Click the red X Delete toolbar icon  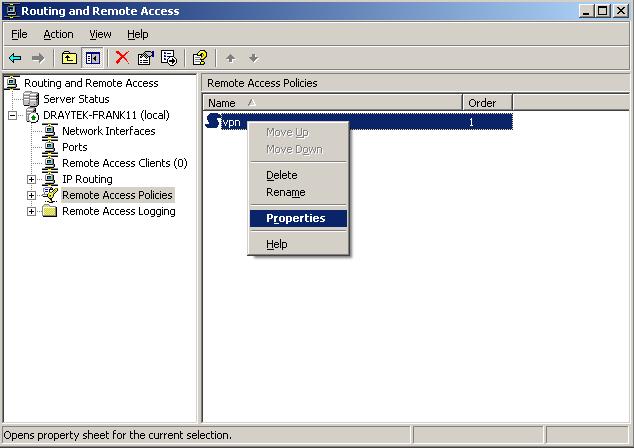(x=122, y=57)
